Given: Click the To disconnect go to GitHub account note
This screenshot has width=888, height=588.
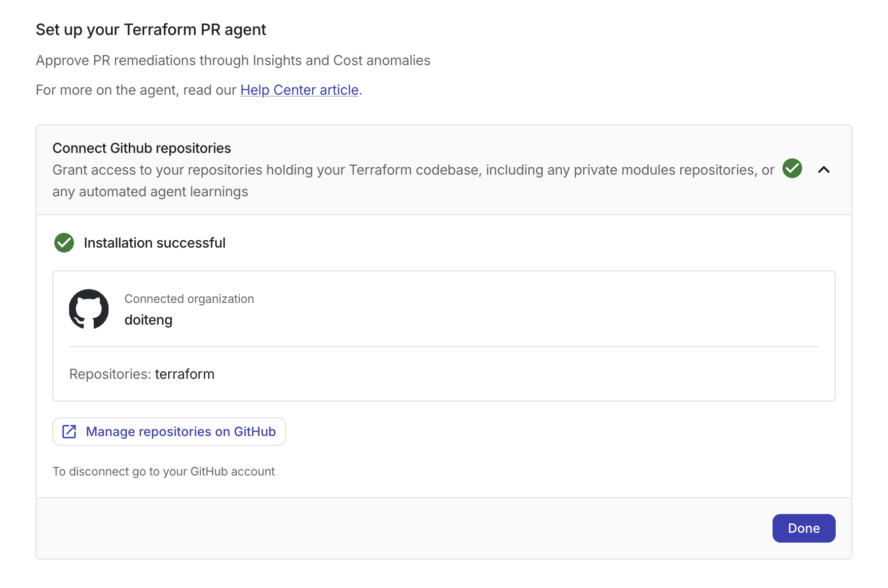Looking at the screenshot, I should [164, 472].
